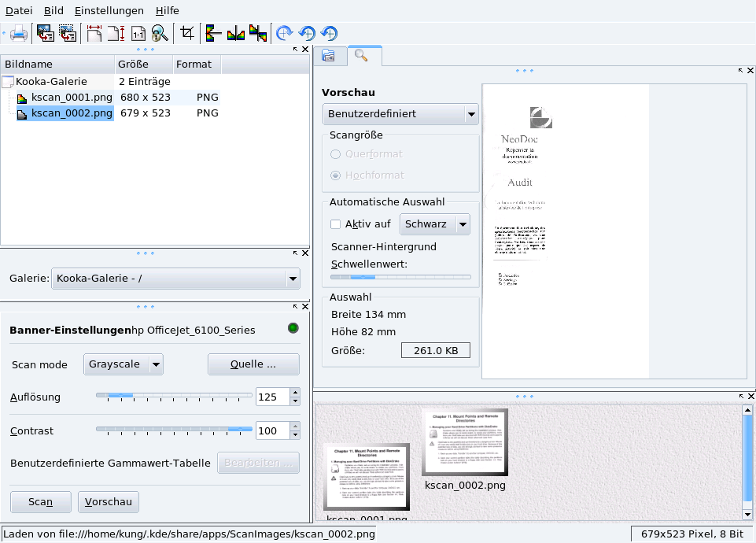
Task: Expand the Galerie combo box
Action: pyautogui.click(x=175, y=278)
